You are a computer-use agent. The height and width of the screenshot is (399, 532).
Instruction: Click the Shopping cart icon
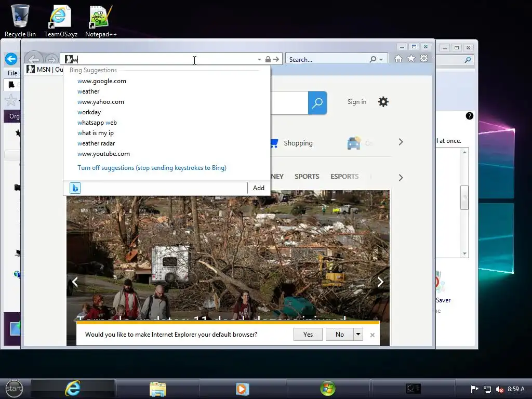coord(274,143)
